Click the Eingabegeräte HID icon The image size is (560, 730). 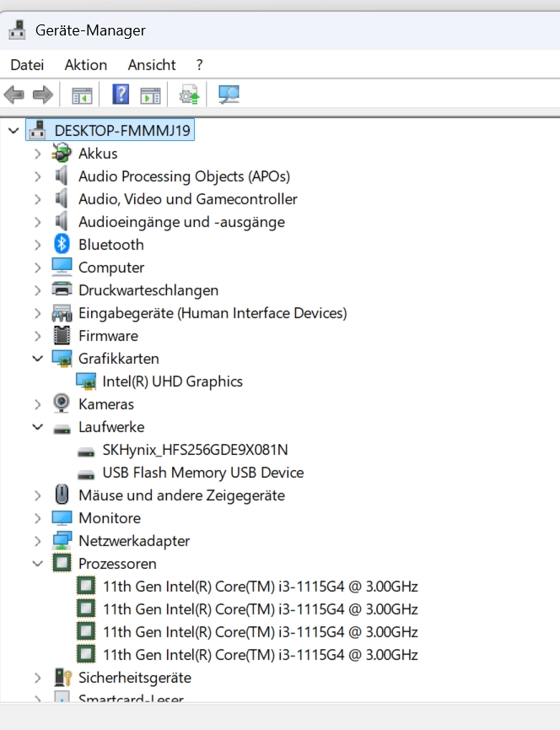(x=62, y=313)
